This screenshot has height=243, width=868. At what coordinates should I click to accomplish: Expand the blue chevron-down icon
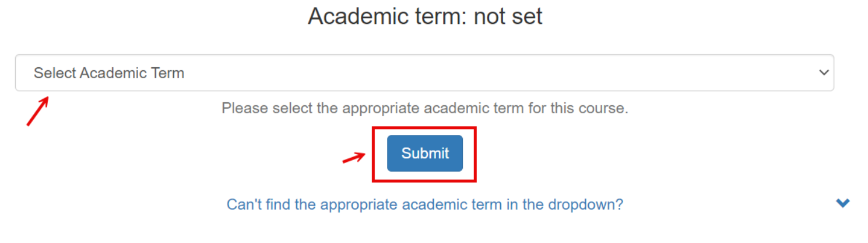coord(842,203)
